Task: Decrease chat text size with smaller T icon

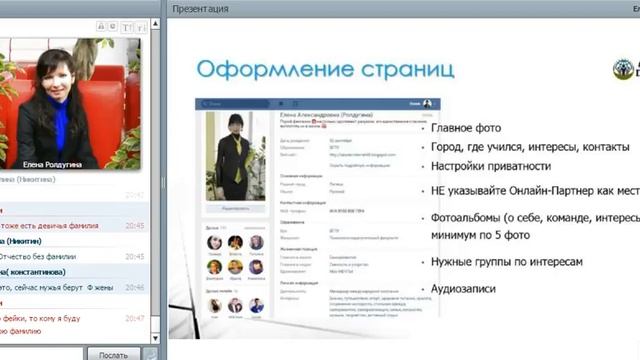Action: tap(141, 27)
